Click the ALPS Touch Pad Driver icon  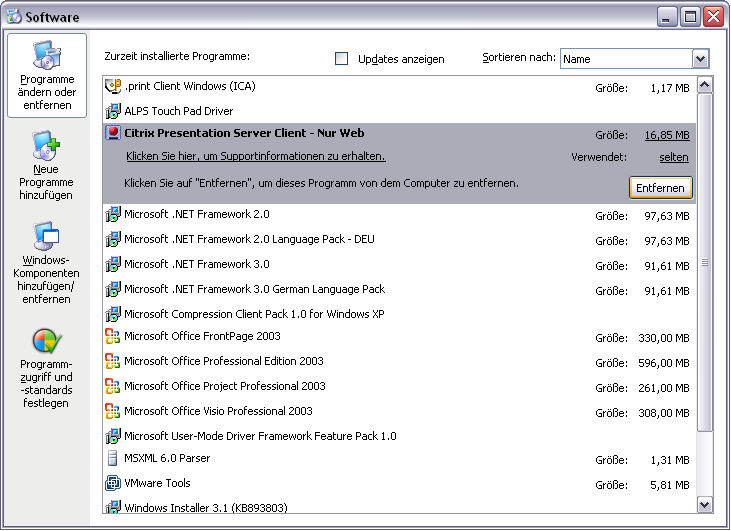point(113,111)
